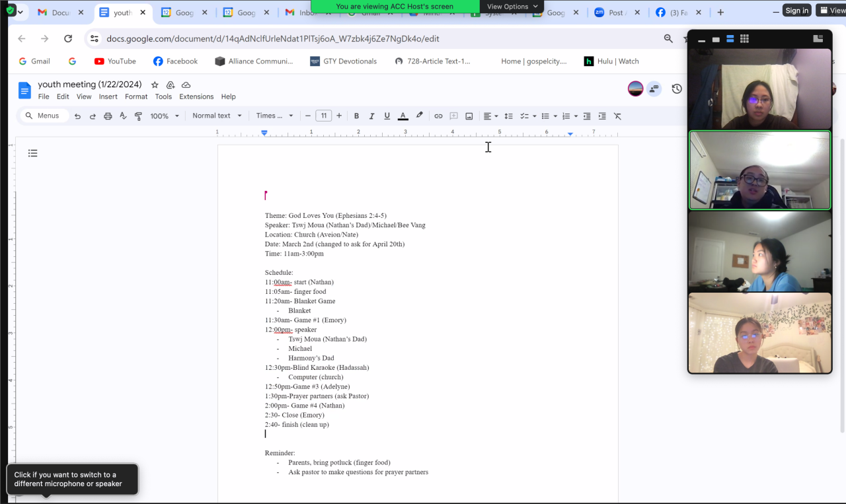
Task: Decrease font size with minus button
Action: [x=308, y=116]
